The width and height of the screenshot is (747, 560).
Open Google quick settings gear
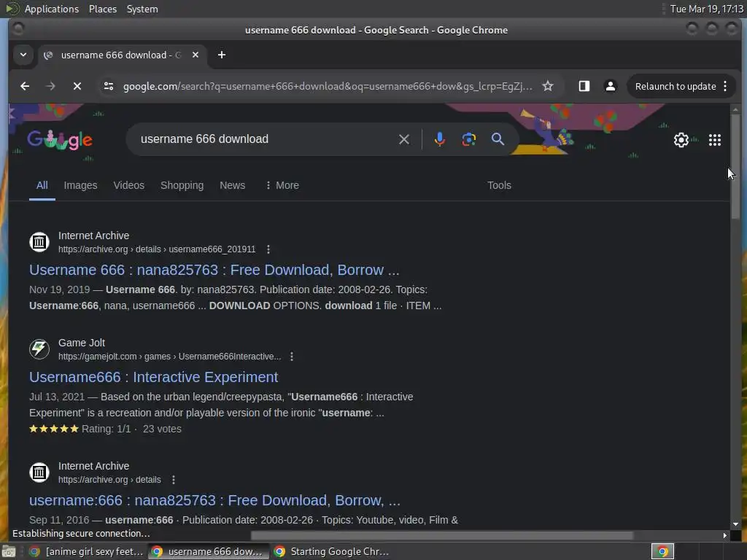pyautogui.click(x=681, y=140)
